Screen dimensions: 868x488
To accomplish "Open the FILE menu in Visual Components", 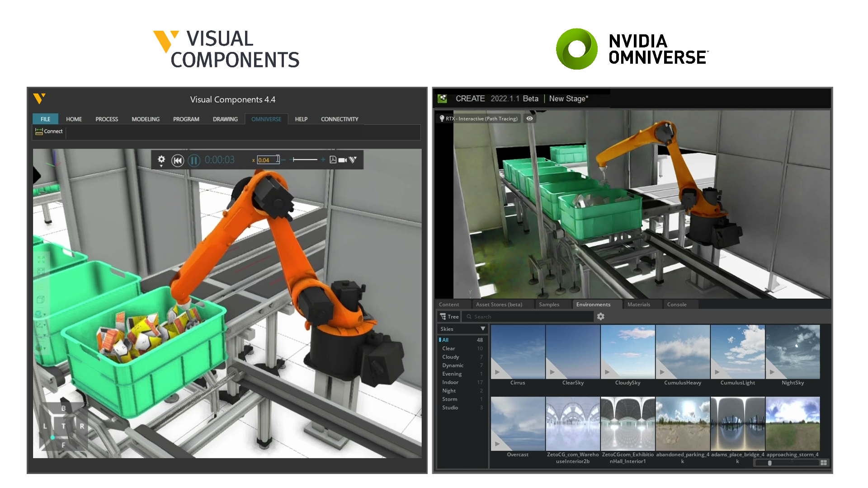I will pyautogui.click(x=45, y=119).
